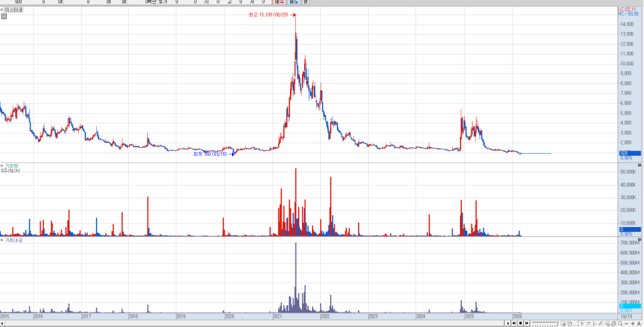Screen dimensions: 644x327
Task: Click the 700,000M trade value axis label
Action: pos(629,243)
